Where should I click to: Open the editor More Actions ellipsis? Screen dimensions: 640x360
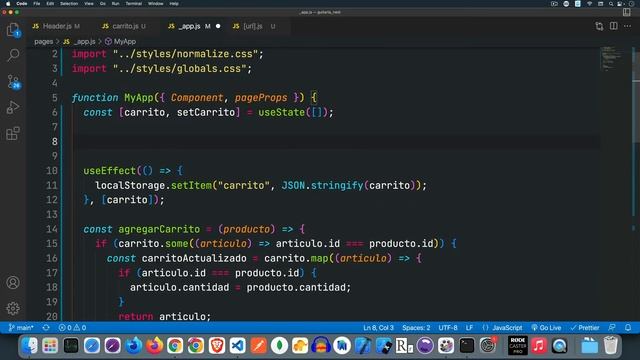point(627,26)
